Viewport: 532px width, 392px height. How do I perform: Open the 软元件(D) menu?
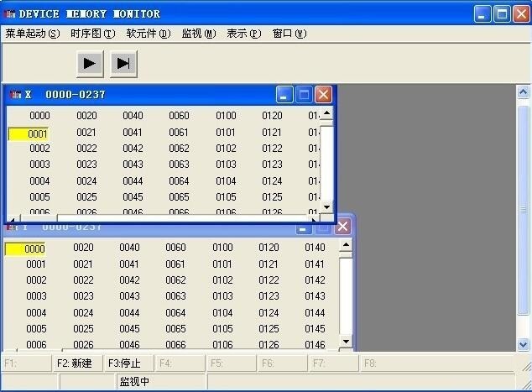click(x=149, y=34)
